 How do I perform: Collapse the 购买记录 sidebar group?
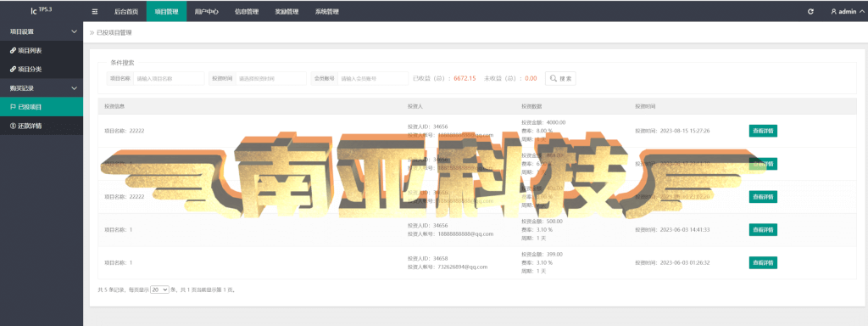pyautogui.click(x=42, y=88)
